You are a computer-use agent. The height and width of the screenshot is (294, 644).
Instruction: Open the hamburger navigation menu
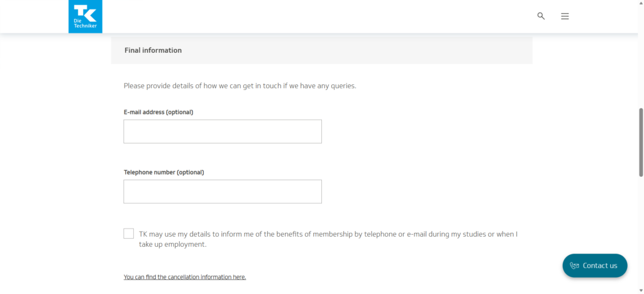[565, 16]
